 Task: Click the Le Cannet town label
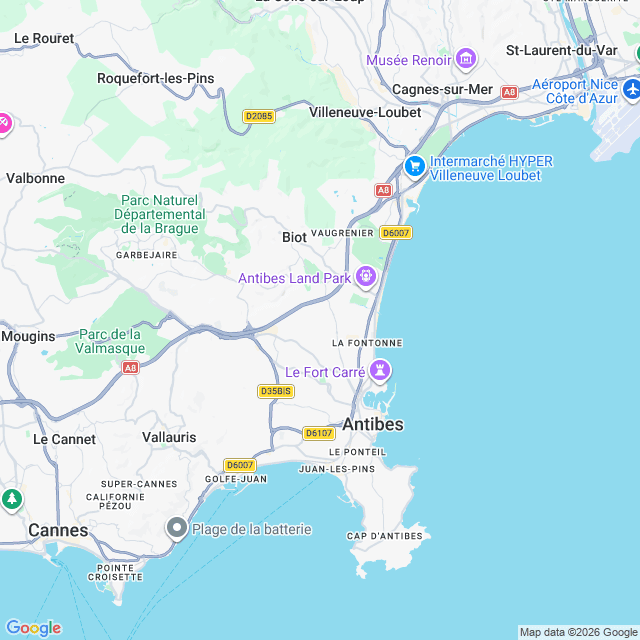[64, 440]
